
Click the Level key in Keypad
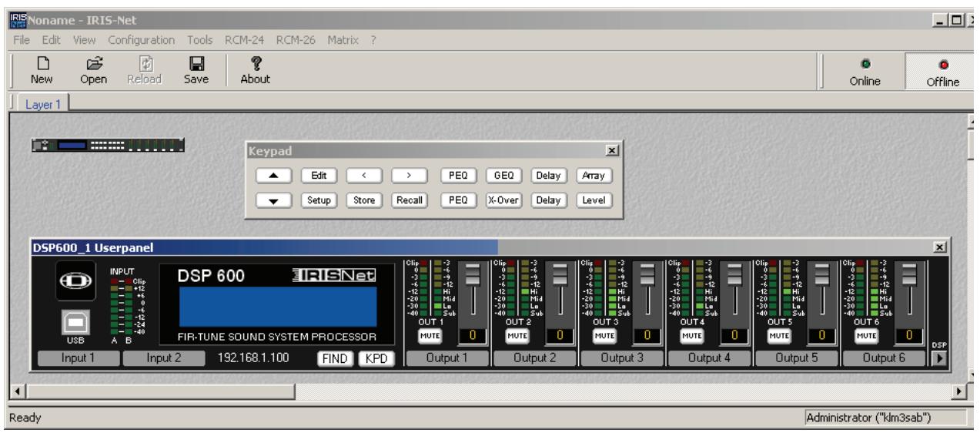593,200
